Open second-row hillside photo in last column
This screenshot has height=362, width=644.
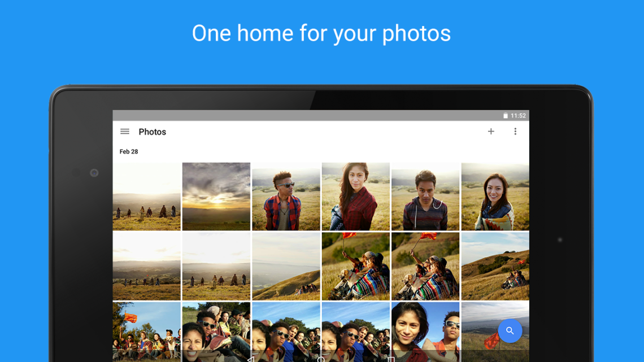495,266
